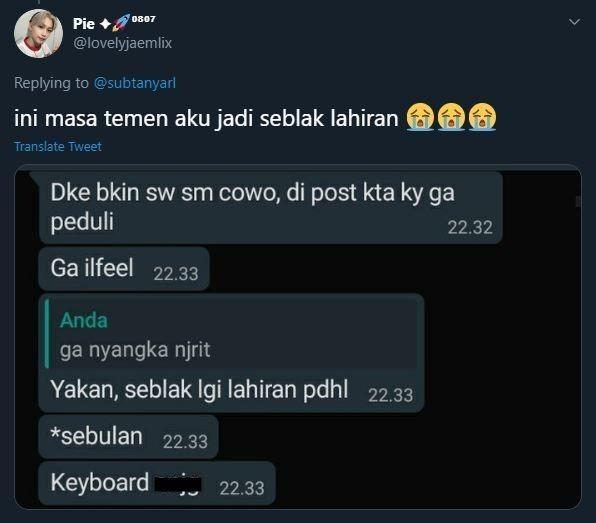
Task: Click the third crying emoji in tweet
Action: [482, 117]
